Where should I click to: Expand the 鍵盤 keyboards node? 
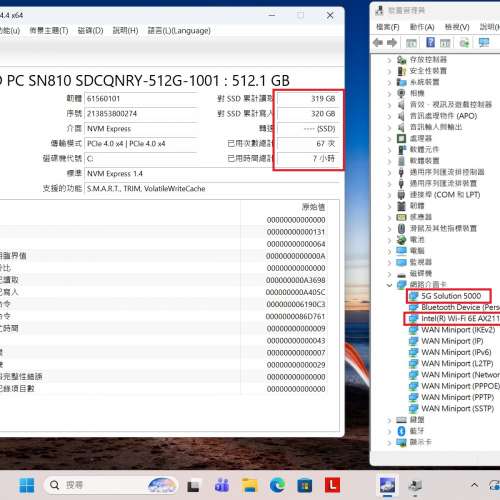tap(389, 420)
